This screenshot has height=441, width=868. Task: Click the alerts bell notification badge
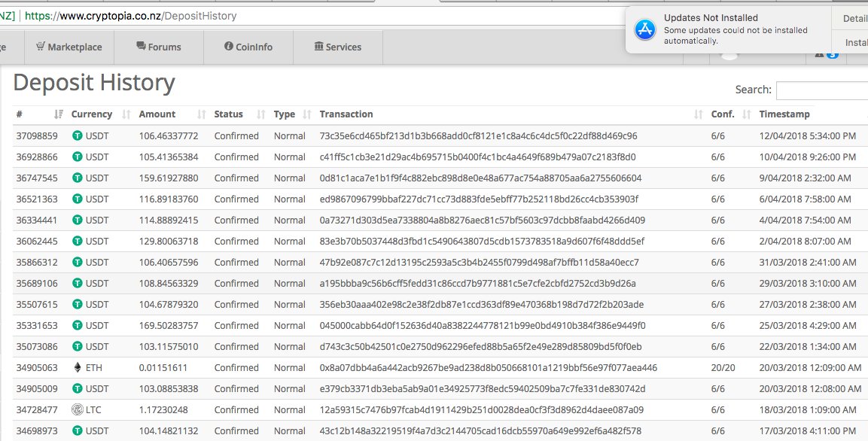(832, 54)
